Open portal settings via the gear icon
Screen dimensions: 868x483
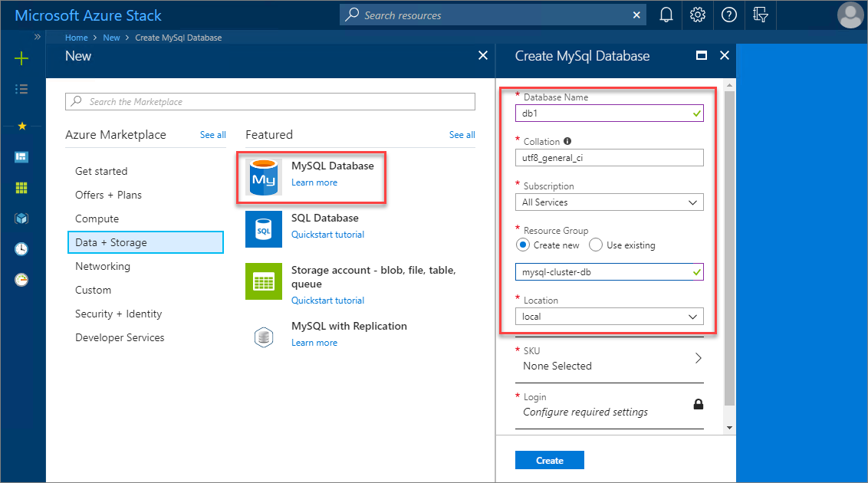coord(697,15)
